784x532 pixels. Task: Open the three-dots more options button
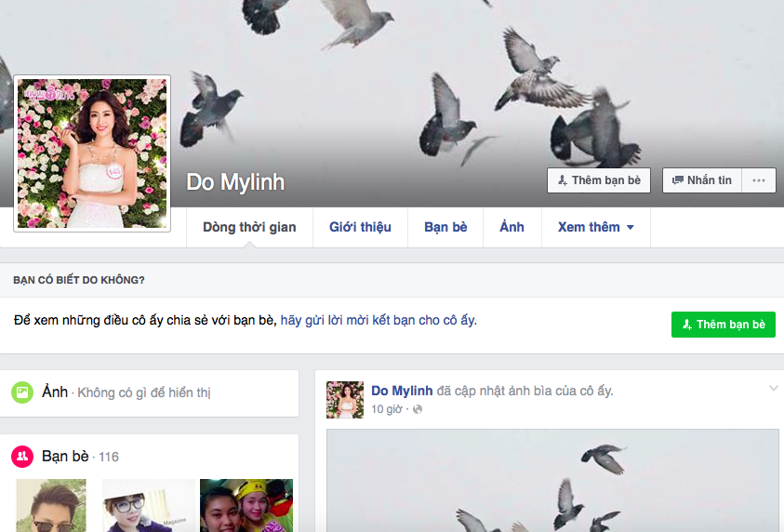tap(759, 180)
